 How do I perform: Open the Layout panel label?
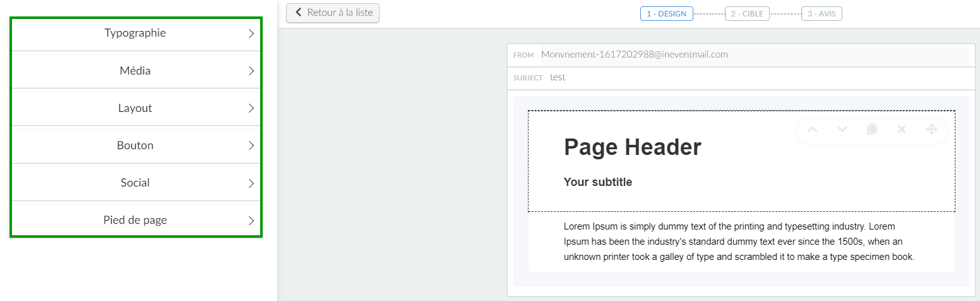135,108
